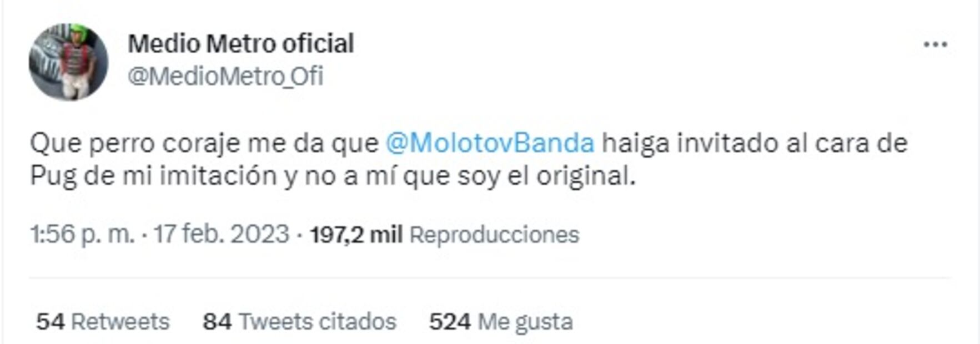Show the Me gusta list
This screenshot has width=980, height=344.
[x=525, y=322]
